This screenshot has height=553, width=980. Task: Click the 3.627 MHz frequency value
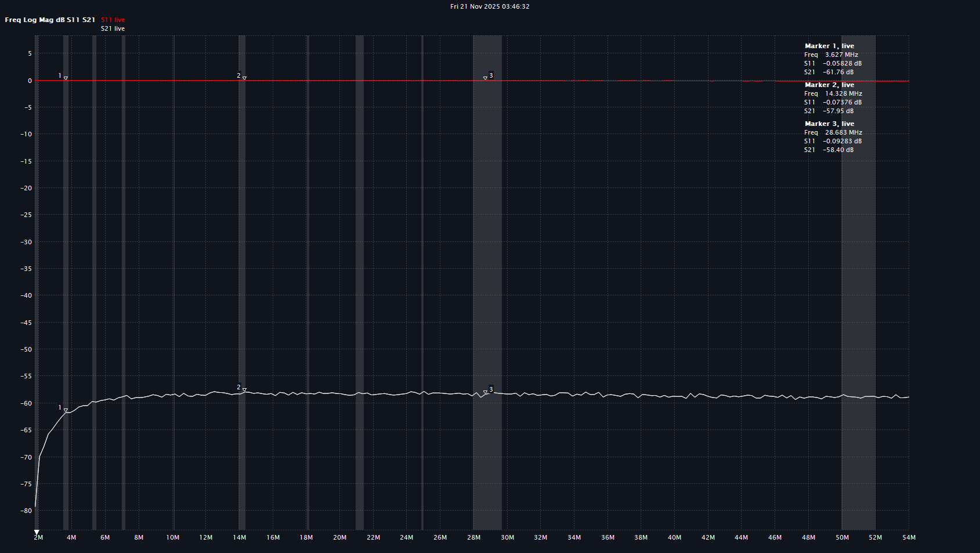841,55
